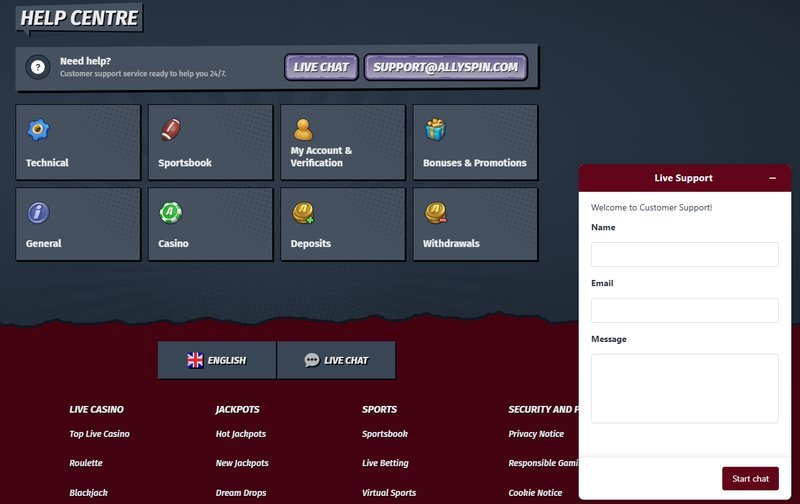This screenshot has height=504, width=800.
Task: Click the General info icon
Action: click(38, 213)
